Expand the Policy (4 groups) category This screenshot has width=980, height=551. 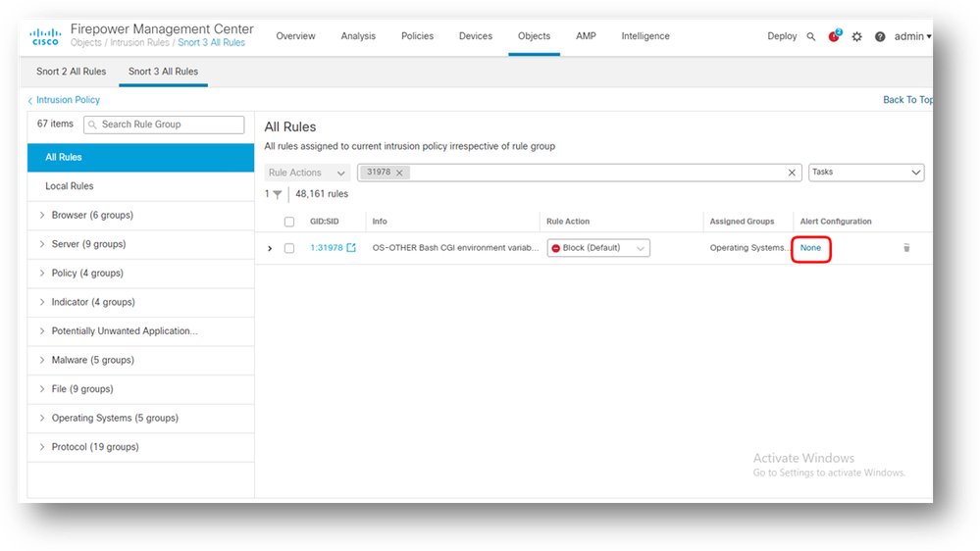(x=42, y=273)
